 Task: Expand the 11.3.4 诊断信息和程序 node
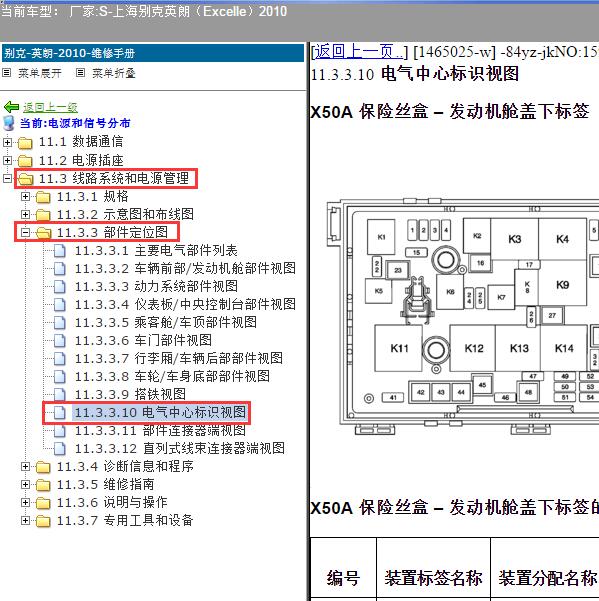coord(25,466)
